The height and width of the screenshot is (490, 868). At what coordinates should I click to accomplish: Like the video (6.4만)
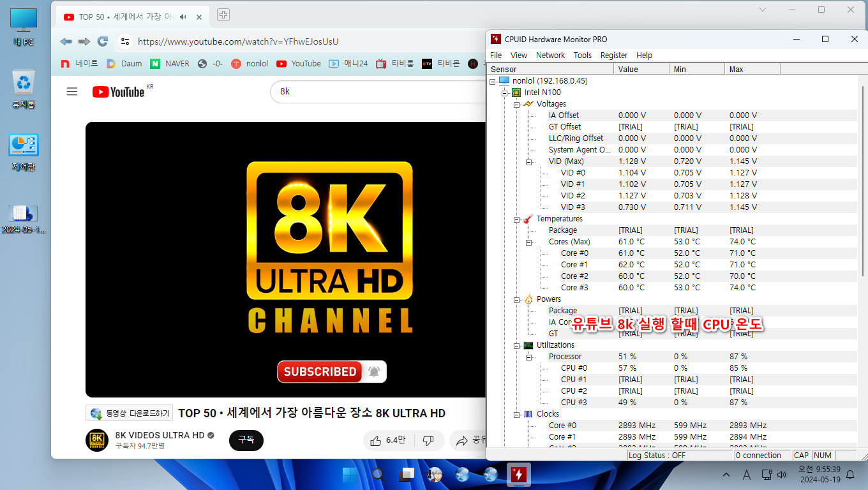[389, 440]
